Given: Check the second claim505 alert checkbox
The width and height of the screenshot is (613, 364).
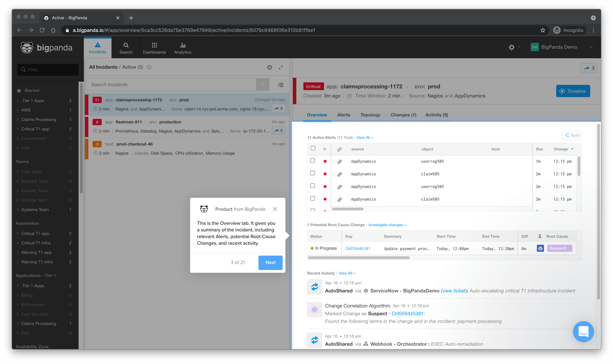Looking at the screenshot, I should [313, 199].
